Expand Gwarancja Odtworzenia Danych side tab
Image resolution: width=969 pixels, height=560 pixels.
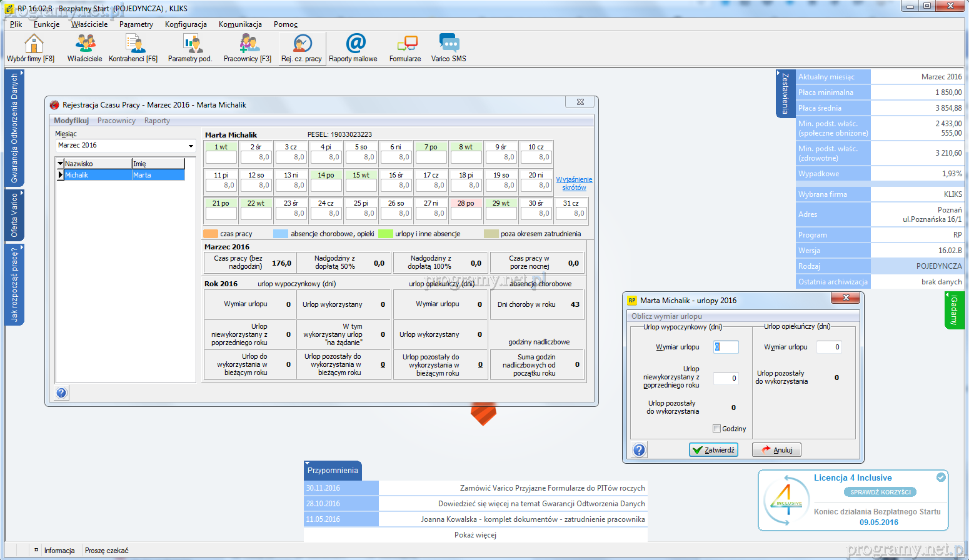(14, 128)
